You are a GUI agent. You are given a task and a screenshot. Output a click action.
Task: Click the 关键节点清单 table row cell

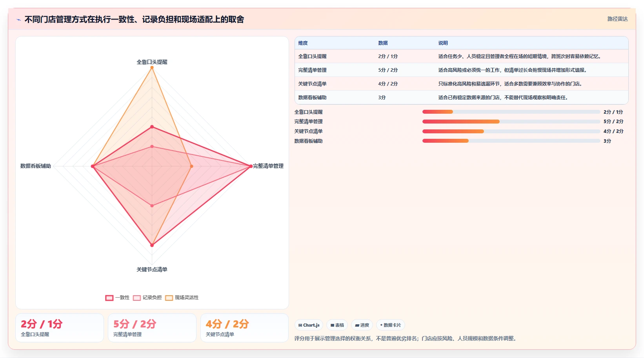[312, 84]
